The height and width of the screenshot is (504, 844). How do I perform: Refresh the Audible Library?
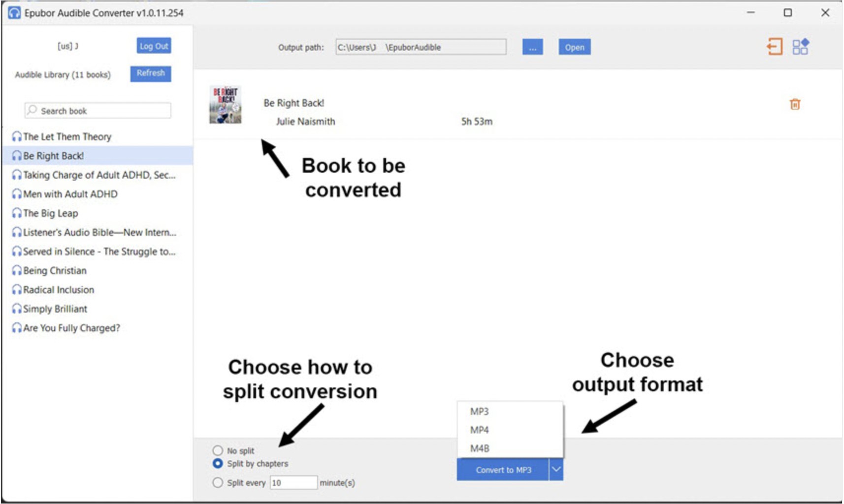coord(151,73)
